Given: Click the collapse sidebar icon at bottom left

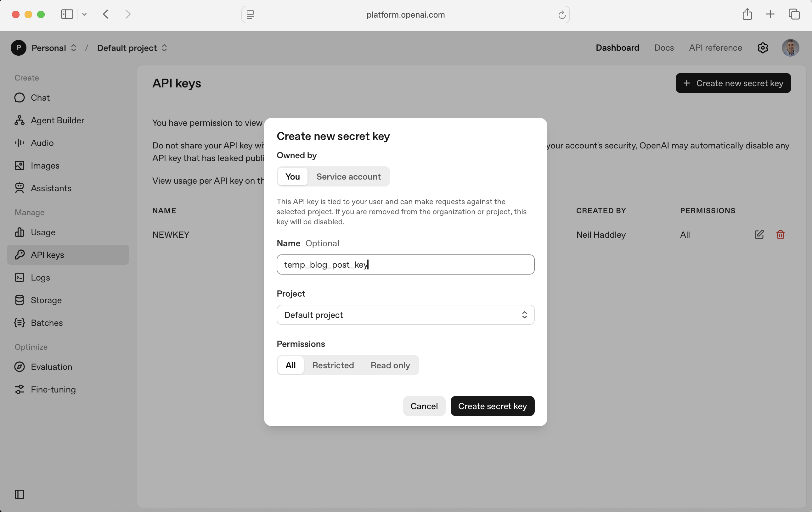Looking at the screenshot, I should (20, 494).
